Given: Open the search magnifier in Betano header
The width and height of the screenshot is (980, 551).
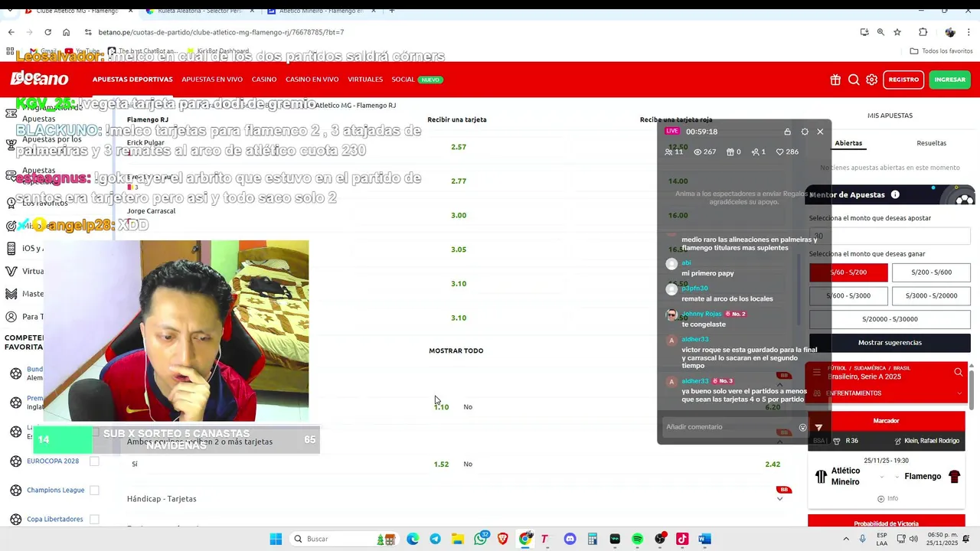Looking at the screenshot, I should [854, 80].
